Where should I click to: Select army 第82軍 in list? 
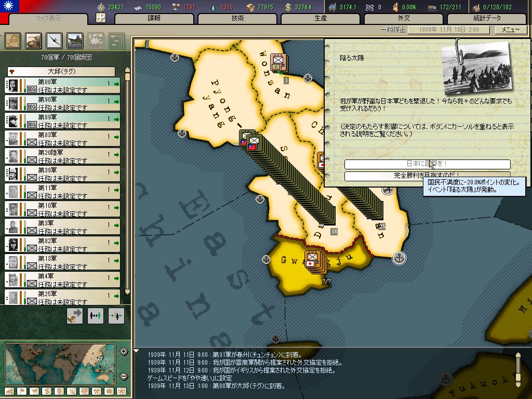pos(62,244)
